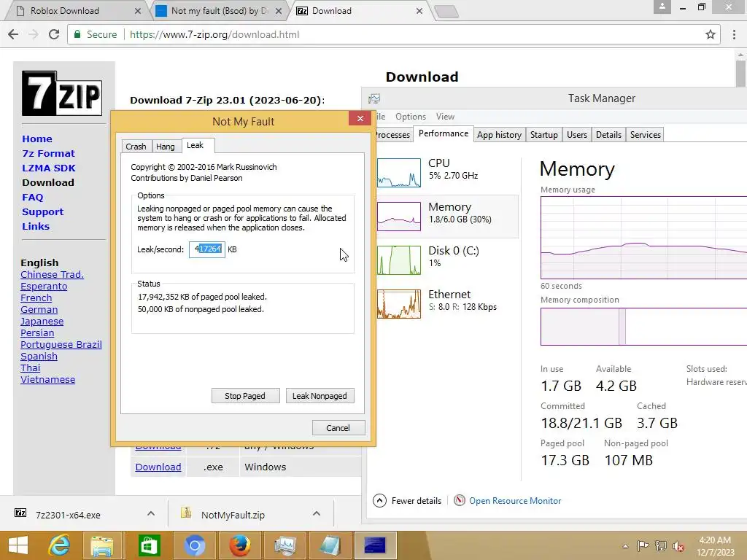Cancel the Not My Fault dialog

[x=338, y=427]
